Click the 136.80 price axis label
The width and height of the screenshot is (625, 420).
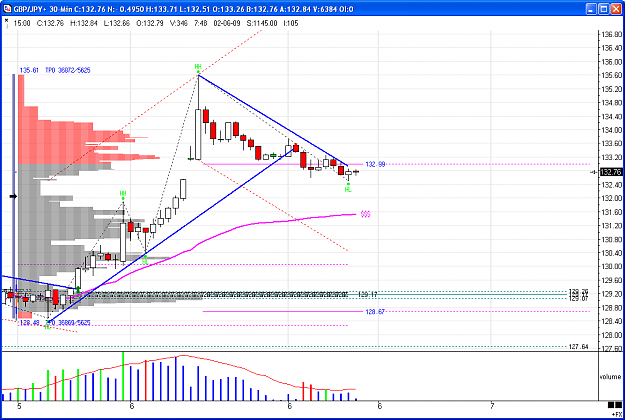point(611,34)
